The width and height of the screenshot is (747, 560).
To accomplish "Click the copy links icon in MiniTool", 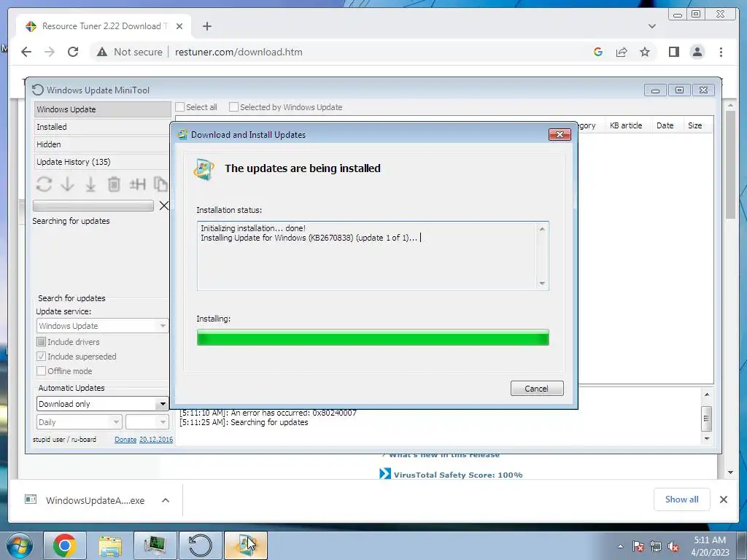I will (160, 184).
